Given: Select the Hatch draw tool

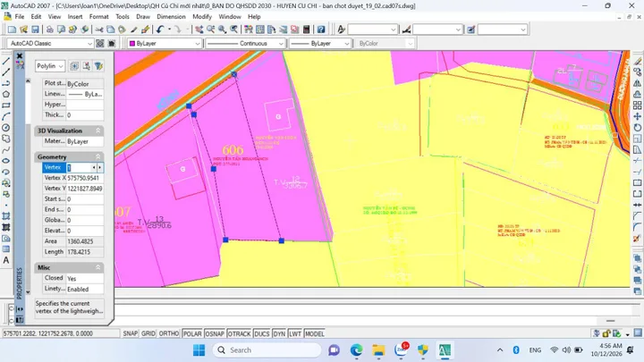Looking at the screenshot, I should click(5, 216).
